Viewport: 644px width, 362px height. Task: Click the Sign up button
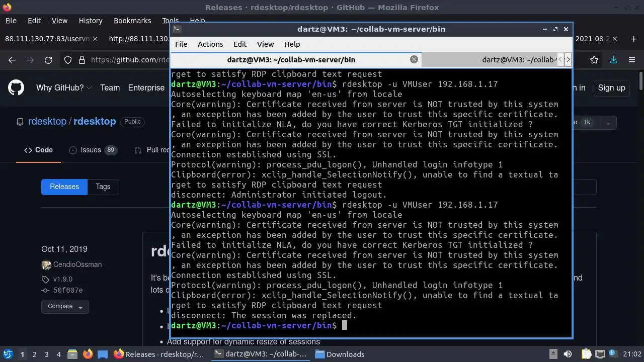click(611, 87)
